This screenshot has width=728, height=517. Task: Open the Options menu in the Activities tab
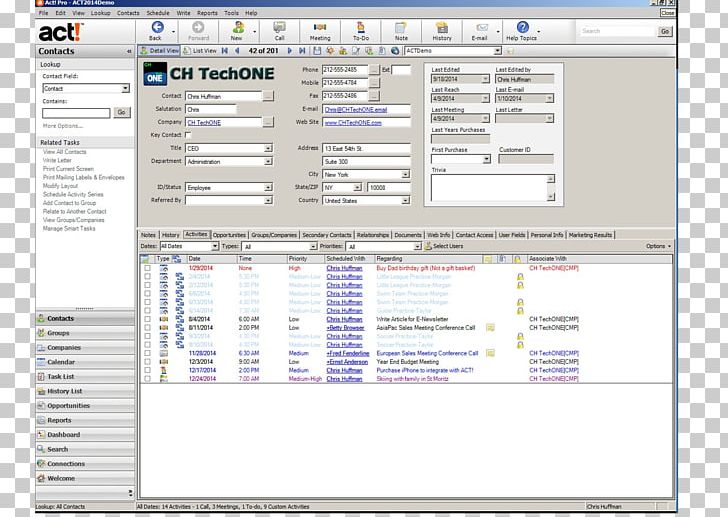[x=658, y=246]
